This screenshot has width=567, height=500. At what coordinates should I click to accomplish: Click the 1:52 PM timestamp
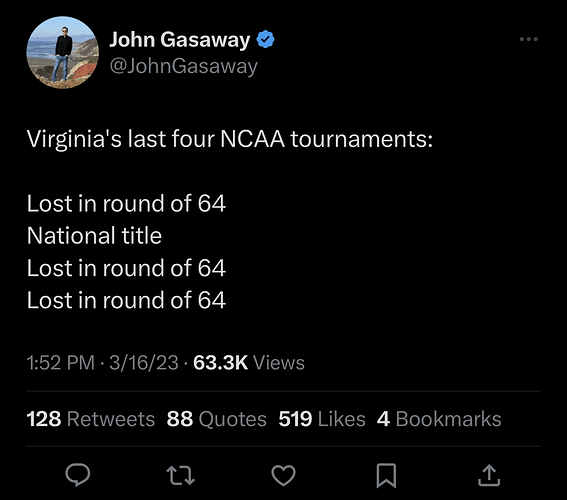tap(61, 363)
